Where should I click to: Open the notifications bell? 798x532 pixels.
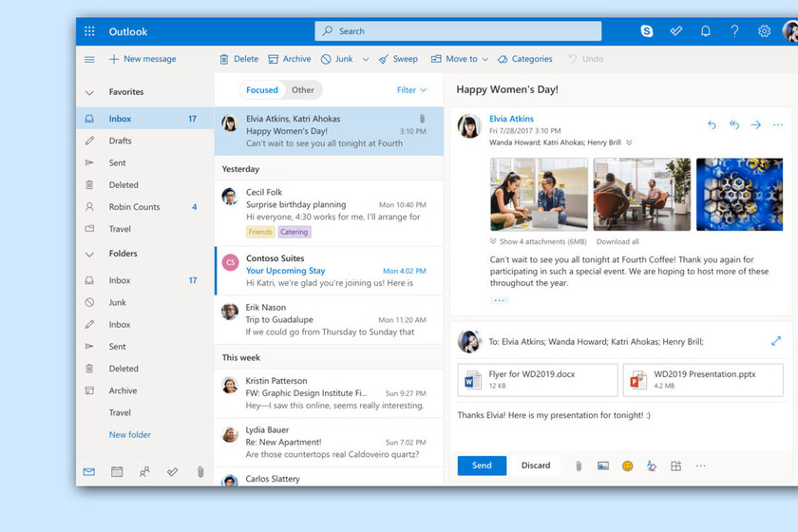[x=706, y=31]
